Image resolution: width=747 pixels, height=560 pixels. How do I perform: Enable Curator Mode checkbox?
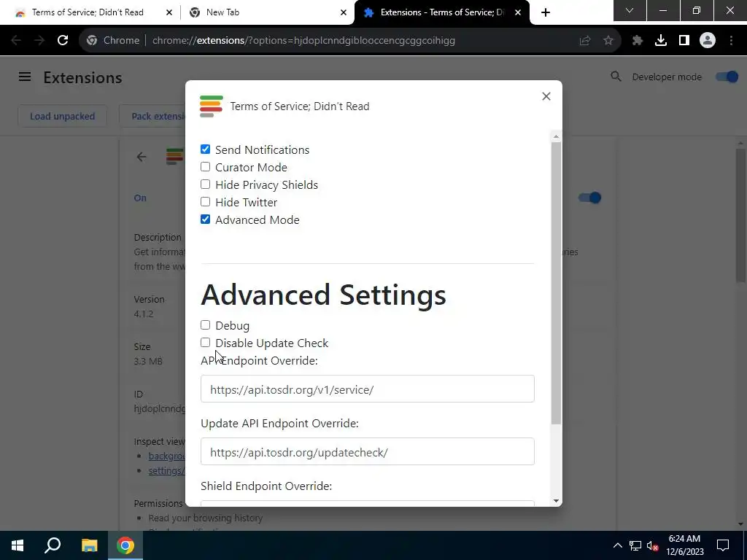point(205,167)
